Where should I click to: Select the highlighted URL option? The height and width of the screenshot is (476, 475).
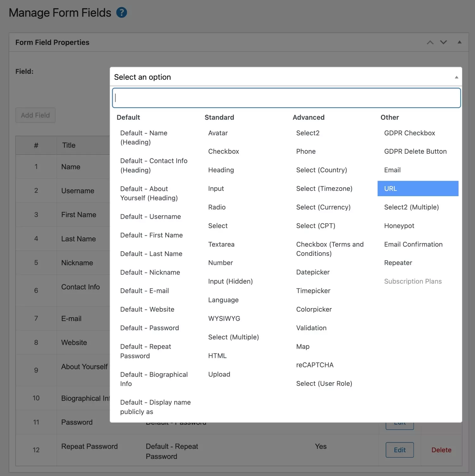point(418,189)
